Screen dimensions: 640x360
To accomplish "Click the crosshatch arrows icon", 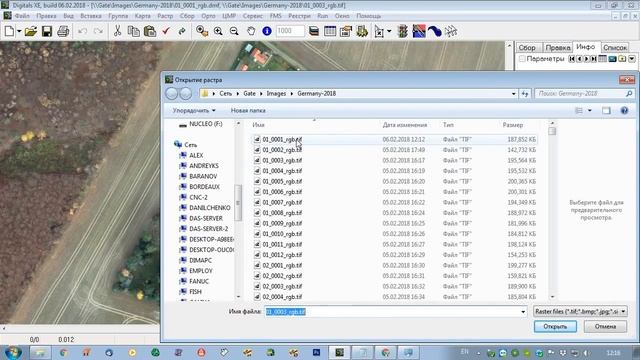I will coord(451,31).
